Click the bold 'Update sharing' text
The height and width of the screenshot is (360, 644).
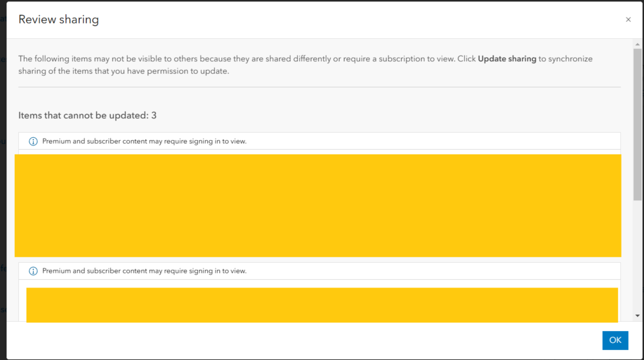point(507,59)
